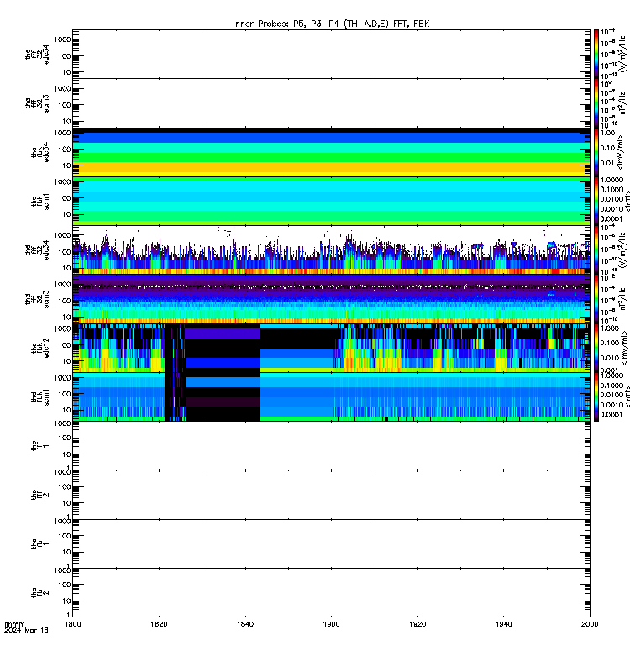Click the 1900 time axis label
630x672 pixels.
[331, 624]
